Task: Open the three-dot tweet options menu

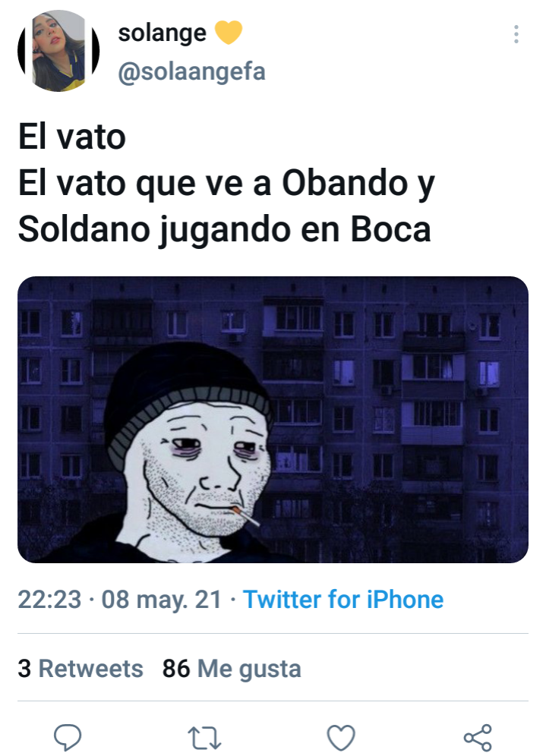Action: click(516, 34)
